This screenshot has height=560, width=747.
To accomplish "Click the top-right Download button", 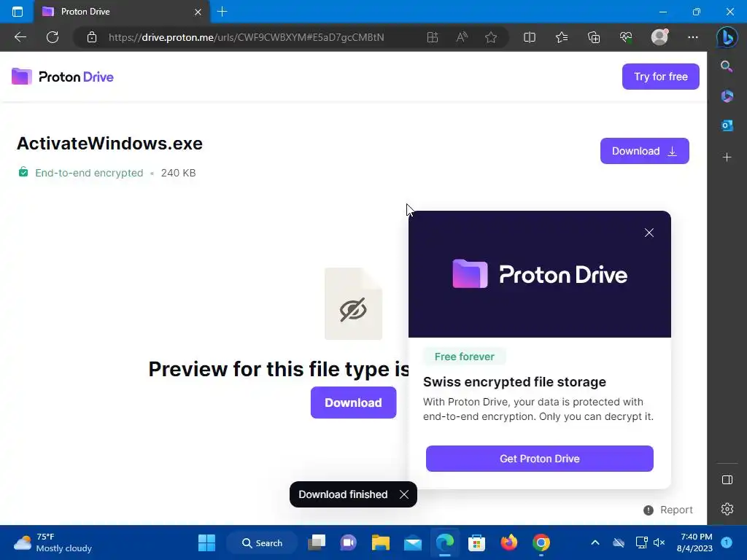I will point(644,151).
